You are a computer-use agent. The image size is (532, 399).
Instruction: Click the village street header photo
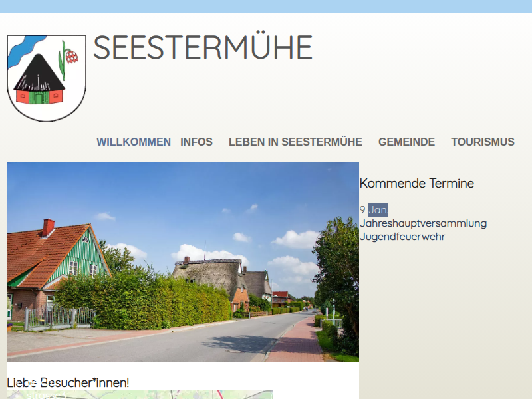point(183,262)
